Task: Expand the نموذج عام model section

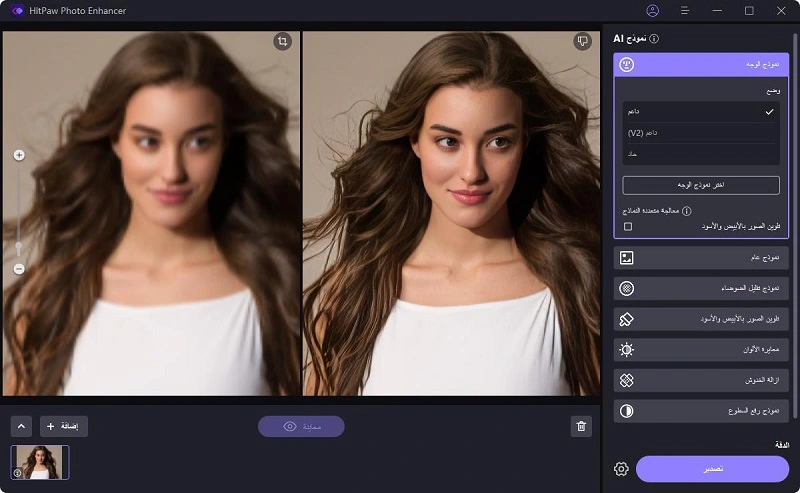Action: coord(701,258)
